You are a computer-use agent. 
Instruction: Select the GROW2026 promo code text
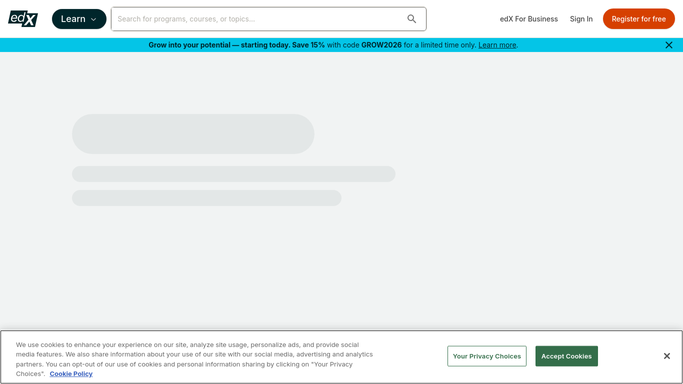pyautogui.click(x=381, y=45)
